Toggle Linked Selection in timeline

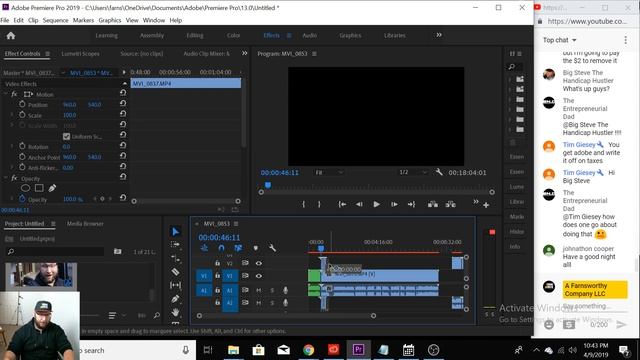click(238, 248)
